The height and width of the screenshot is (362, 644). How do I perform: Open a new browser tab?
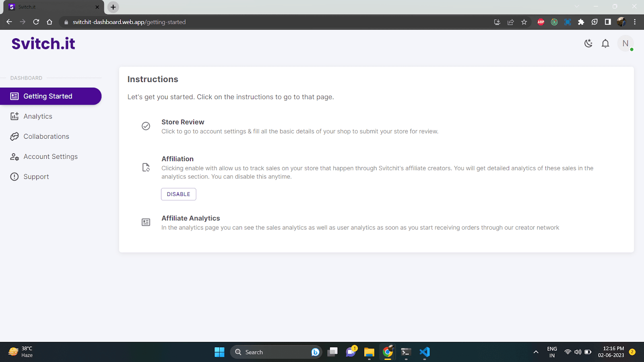(113, 7)
